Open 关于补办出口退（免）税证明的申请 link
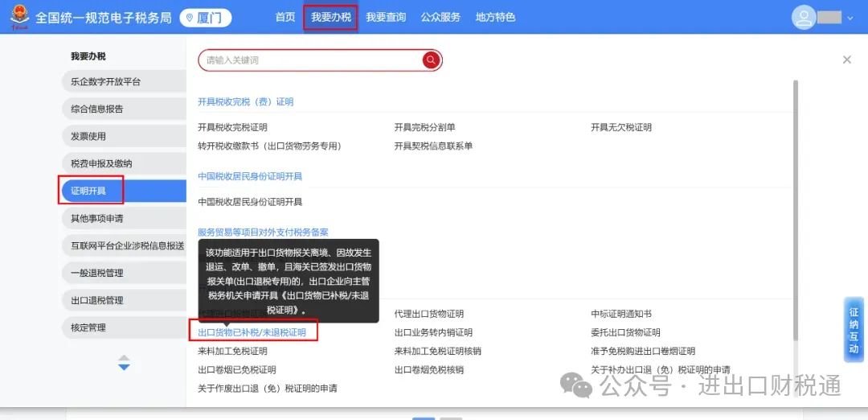 [661, 370]
